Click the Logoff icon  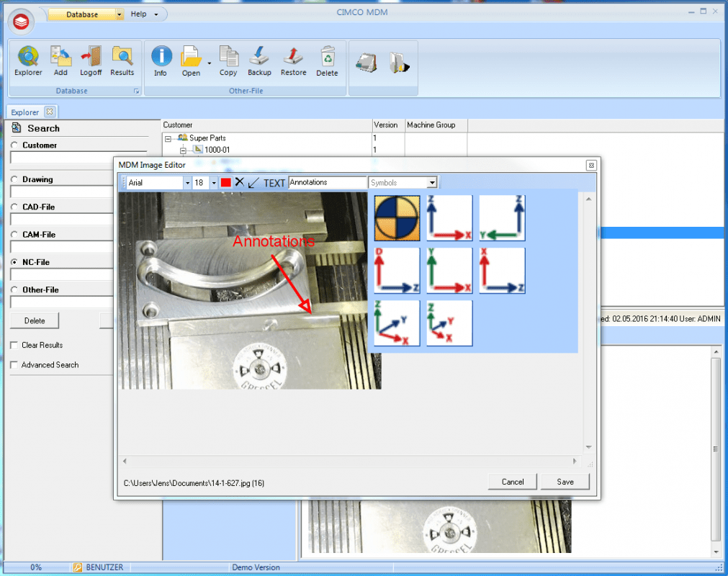click(x=91, y=61)
